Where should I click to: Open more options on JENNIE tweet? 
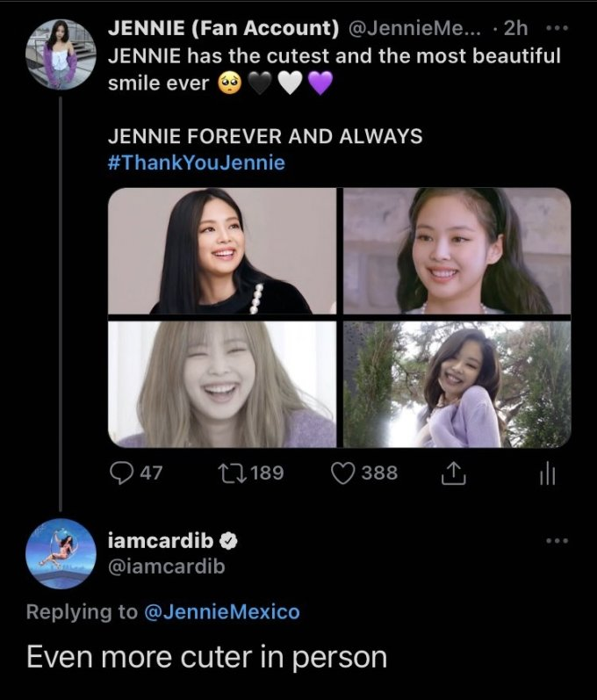click(x=557, y=27)
